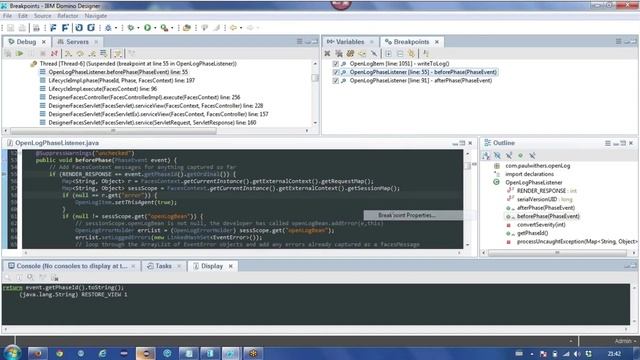The height and width of the screenshot is (360, 640).
Task: Click the Save icon in main toolbar
Action: [x=11, y=28]
